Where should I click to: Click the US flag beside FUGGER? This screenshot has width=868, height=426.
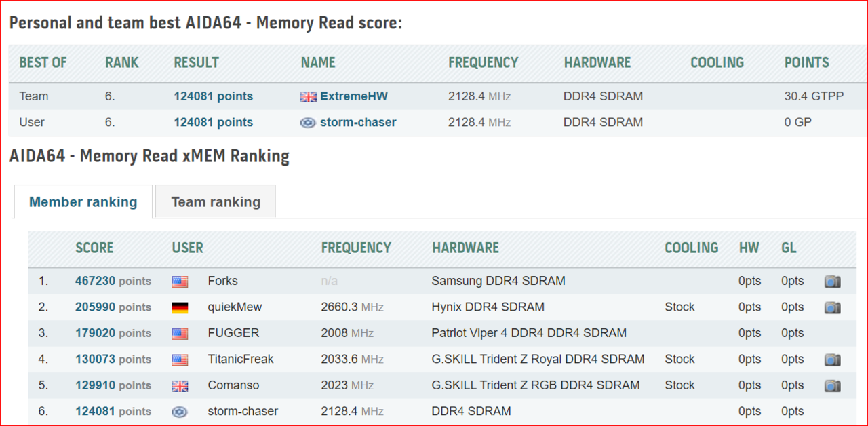(x=180, y=334)
